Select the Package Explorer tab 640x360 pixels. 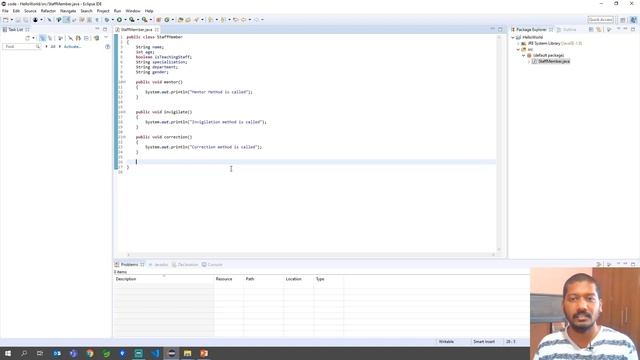[x=531, y=30]
